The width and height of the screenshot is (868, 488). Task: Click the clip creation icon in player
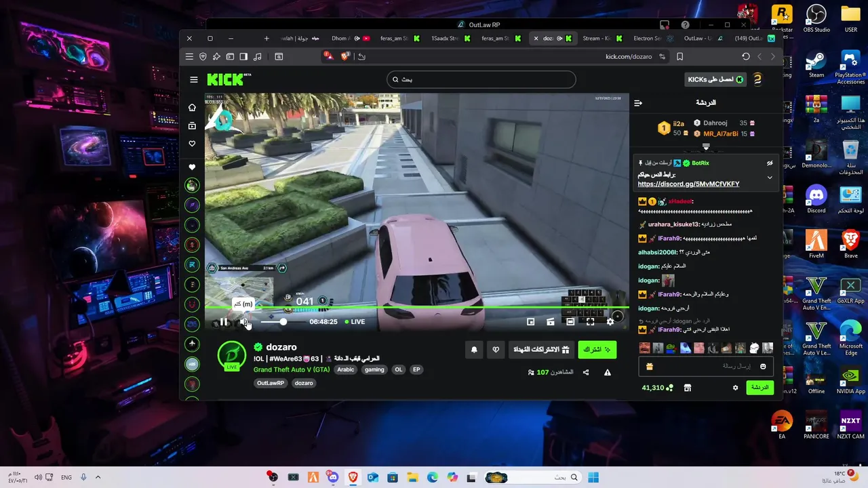(551, 322)
